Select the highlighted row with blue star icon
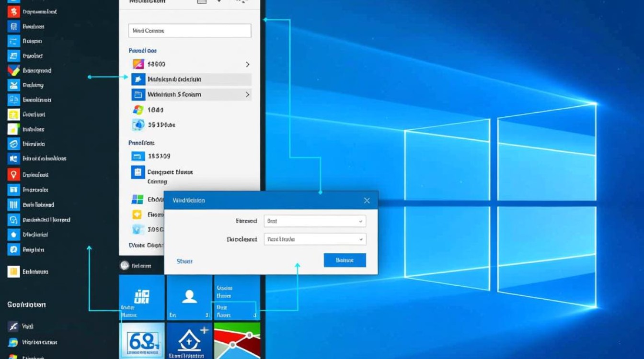The width and height of the screenshot is (644, 359). pos(191,79)
